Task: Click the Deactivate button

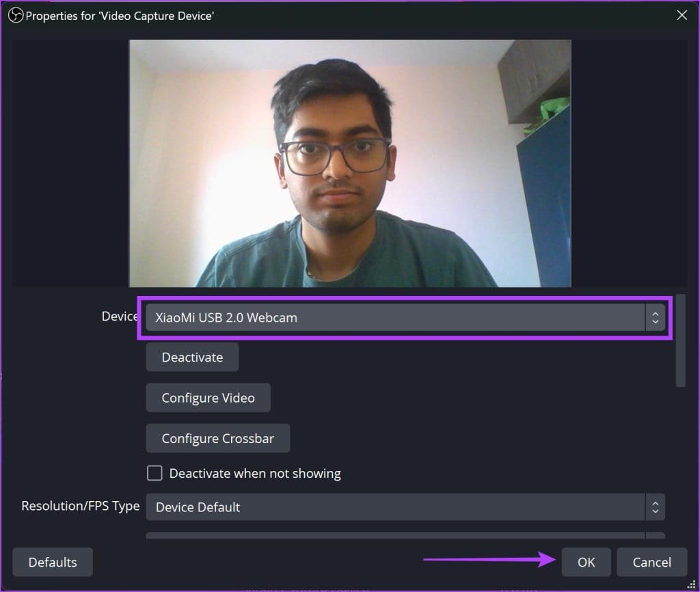Action: [192, 357]
